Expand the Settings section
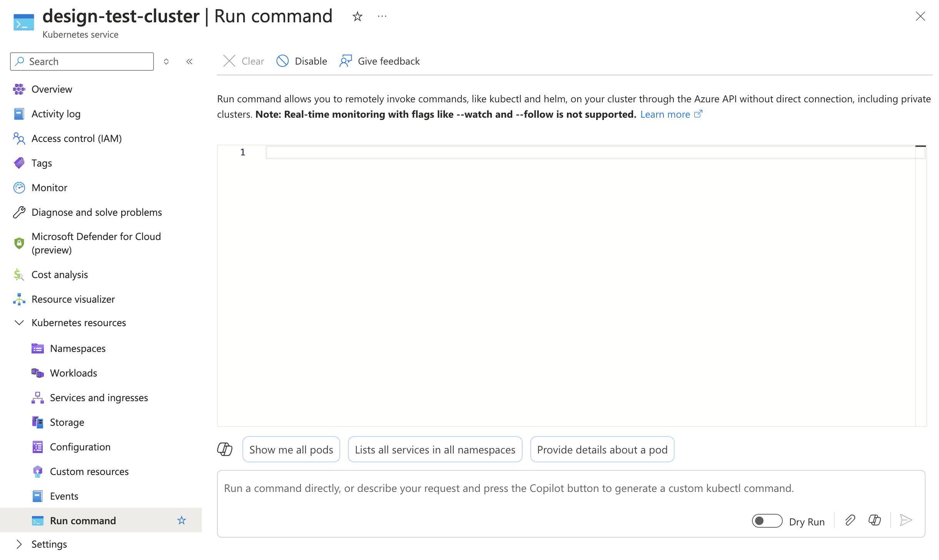This screenshot has width=939, height=560. coord(19,544)
